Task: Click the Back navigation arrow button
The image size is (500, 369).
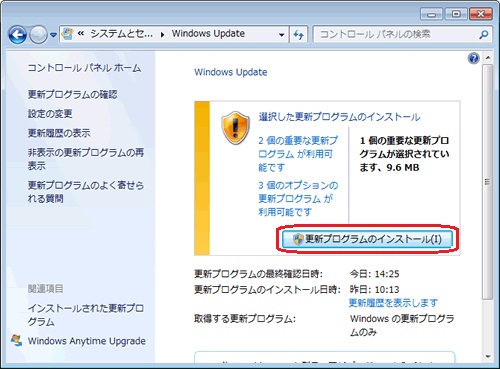Action: coord(17,34)
